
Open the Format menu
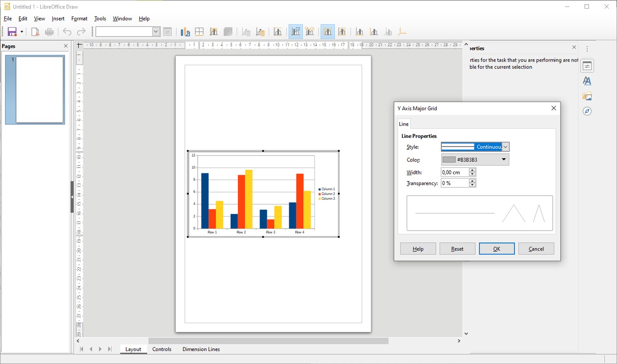tap(79, 19)
